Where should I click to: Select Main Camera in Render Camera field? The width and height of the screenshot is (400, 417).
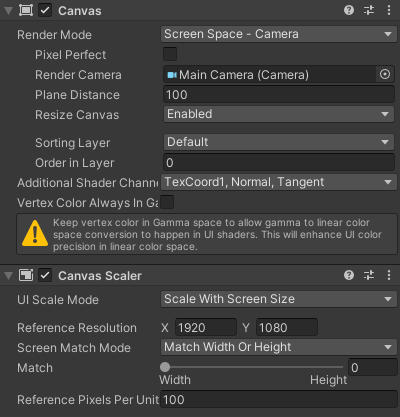[269, 75]
